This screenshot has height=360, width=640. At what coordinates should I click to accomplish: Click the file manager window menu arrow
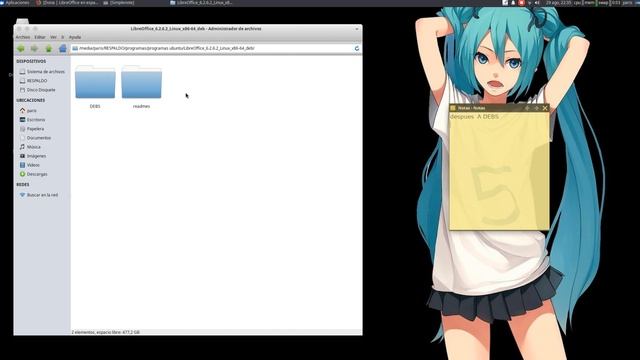click(x=357, y=29)
